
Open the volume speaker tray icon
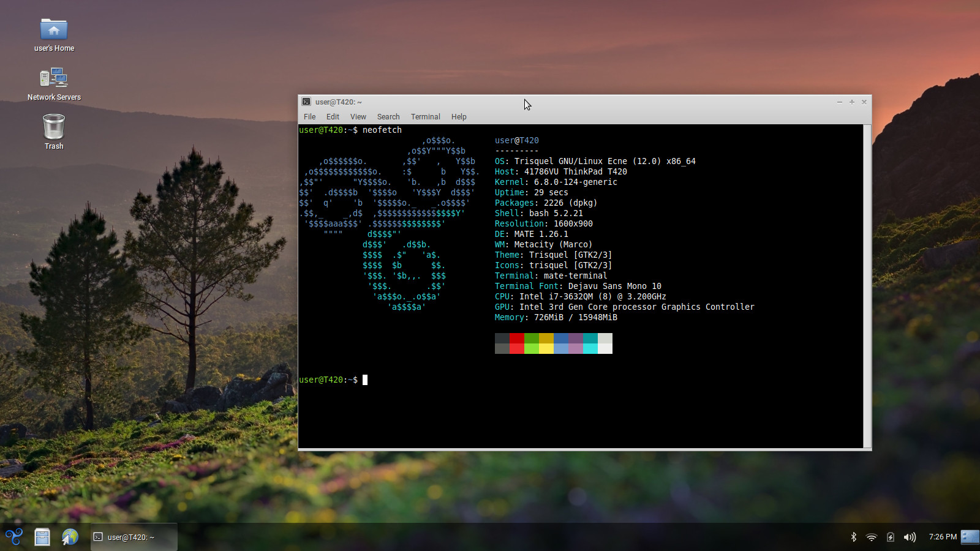tap(910, 537)
